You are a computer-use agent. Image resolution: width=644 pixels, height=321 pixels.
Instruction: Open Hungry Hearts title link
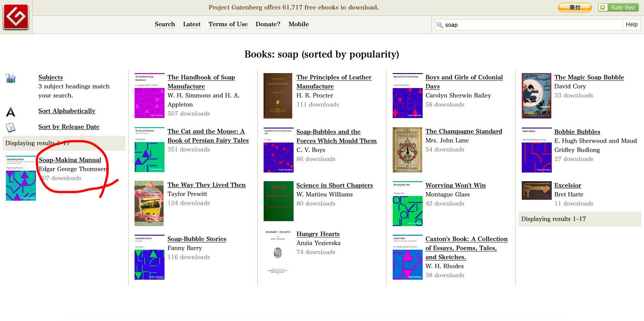318,234
